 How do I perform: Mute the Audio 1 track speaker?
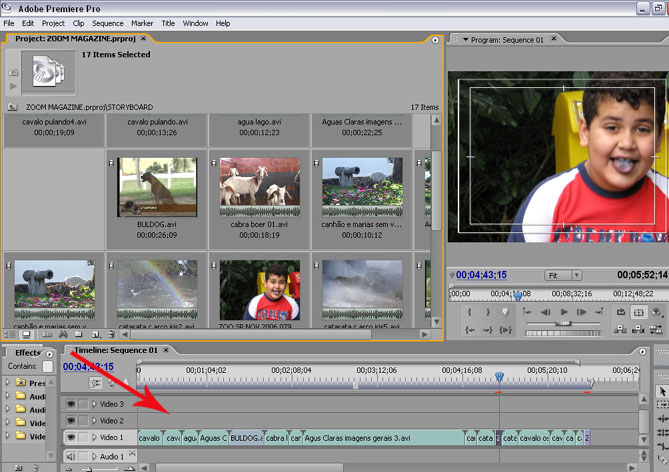pos(71,457)
